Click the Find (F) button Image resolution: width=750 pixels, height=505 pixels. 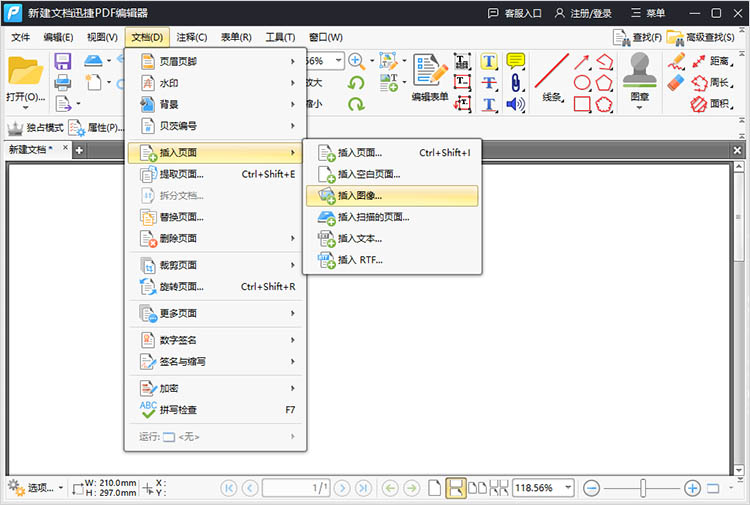[x=638, y=37]
